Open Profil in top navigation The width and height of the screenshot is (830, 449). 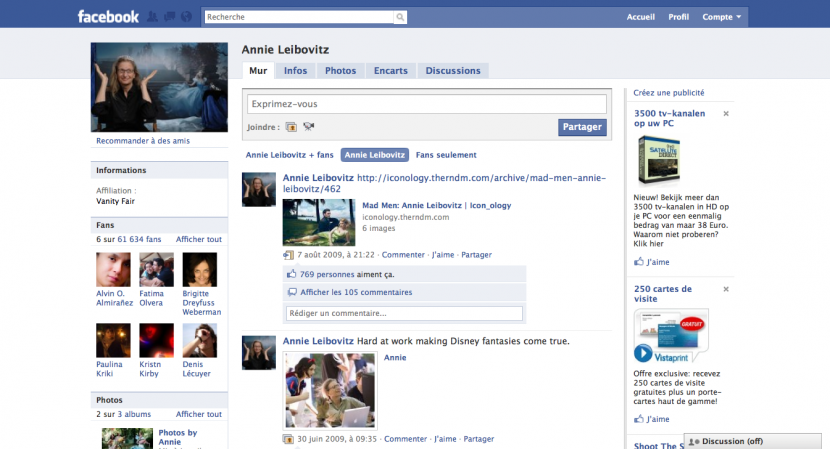(679, 17)
